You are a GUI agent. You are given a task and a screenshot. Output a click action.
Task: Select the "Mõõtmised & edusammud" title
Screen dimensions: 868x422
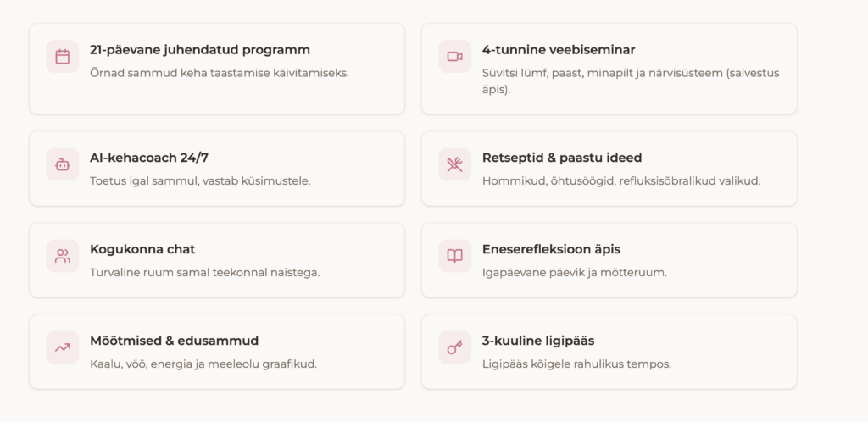[x=174, y=341]
